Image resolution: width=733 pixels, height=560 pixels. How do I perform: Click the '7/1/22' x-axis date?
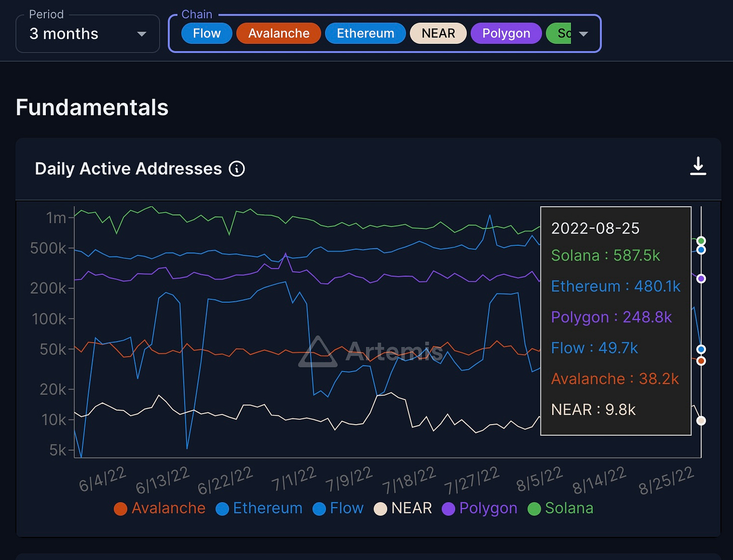coord(294,479)
